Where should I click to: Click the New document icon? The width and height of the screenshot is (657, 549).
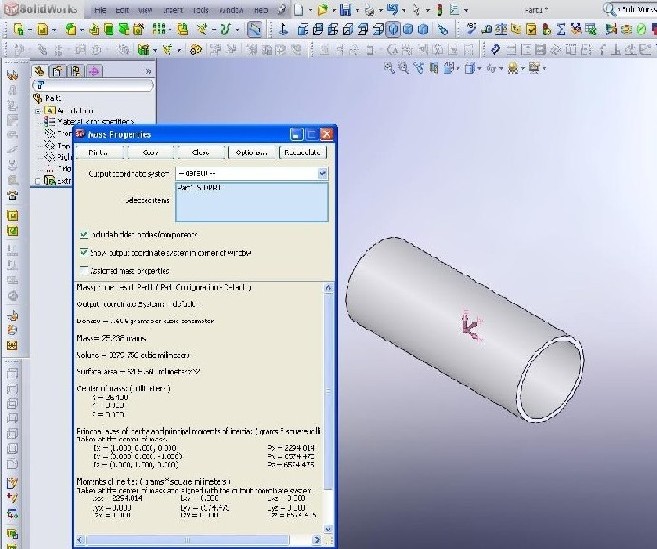pos(298,9)
